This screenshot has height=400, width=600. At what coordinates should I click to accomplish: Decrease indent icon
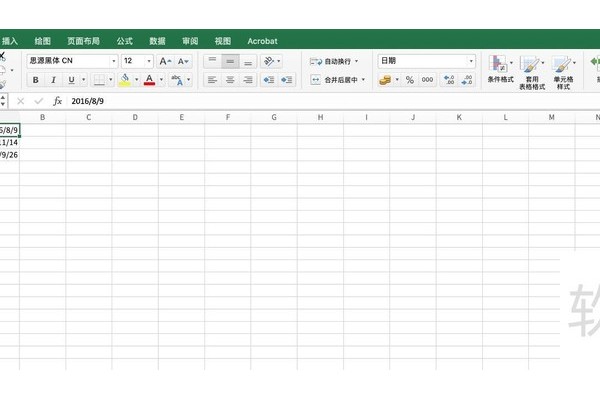coord(269,80)
